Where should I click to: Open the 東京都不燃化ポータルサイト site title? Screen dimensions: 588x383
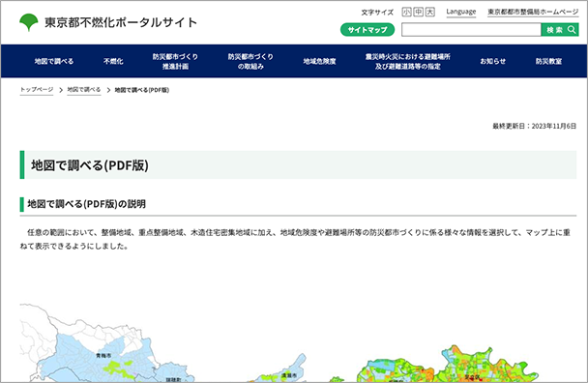click(x=121, y=22)
